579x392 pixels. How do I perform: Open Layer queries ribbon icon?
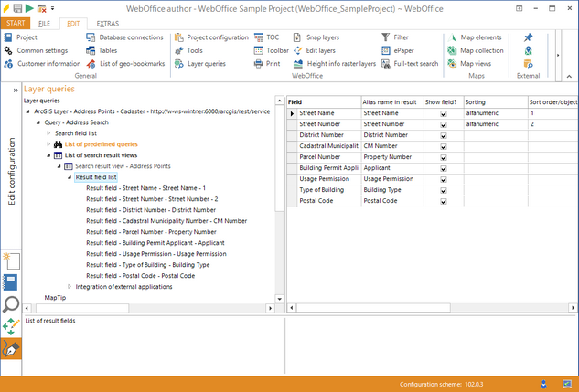[x=179, y=64]
